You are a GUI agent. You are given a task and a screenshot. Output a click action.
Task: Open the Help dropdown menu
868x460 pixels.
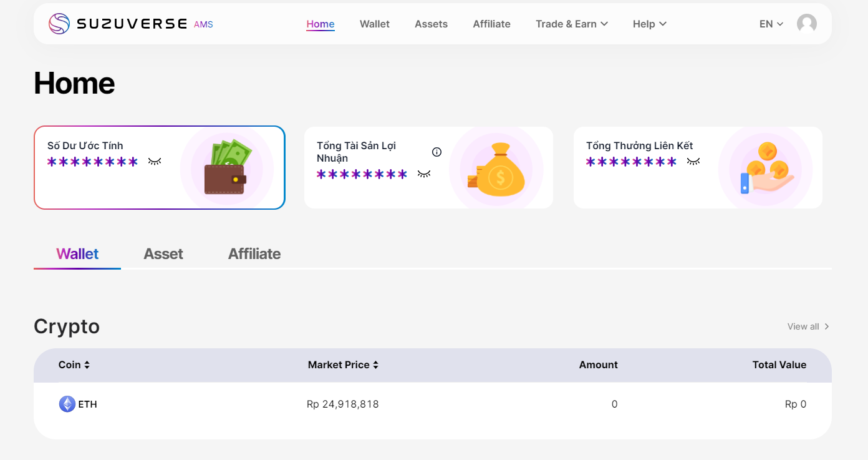(x=649, y=24)
